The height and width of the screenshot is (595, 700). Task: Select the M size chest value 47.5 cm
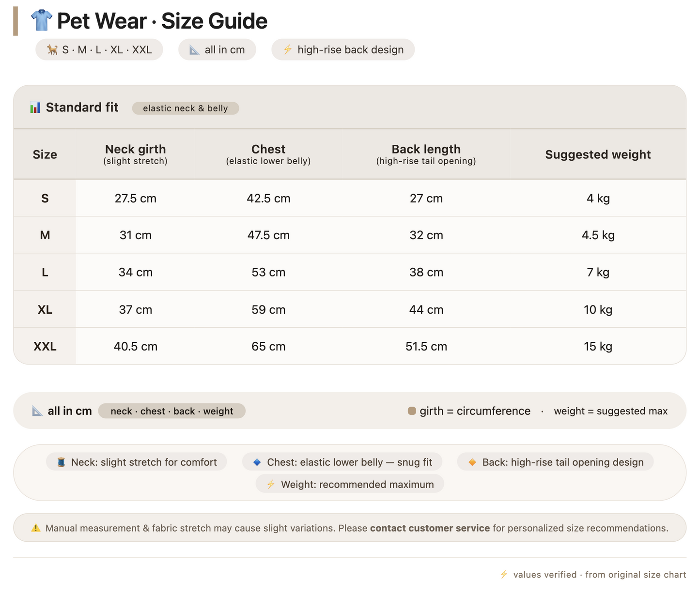click(268, 235)
